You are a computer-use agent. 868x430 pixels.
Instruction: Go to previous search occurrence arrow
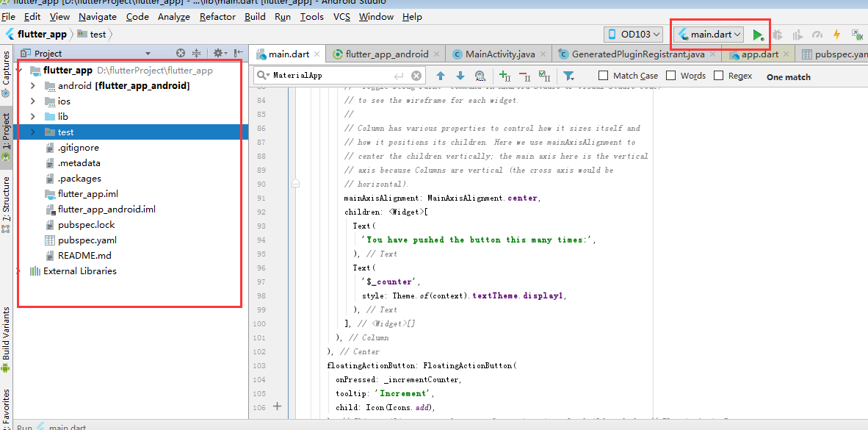click(x=441, y=76)
